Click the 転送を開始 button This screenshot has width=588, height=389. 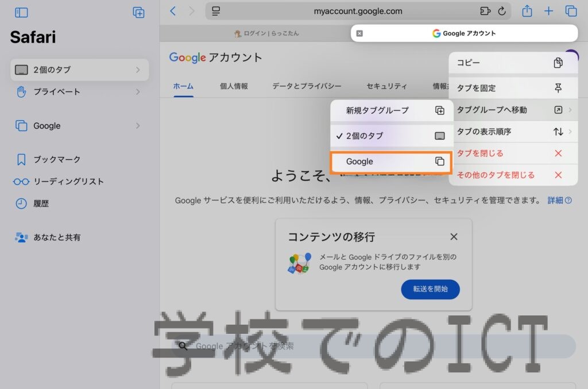430,289
